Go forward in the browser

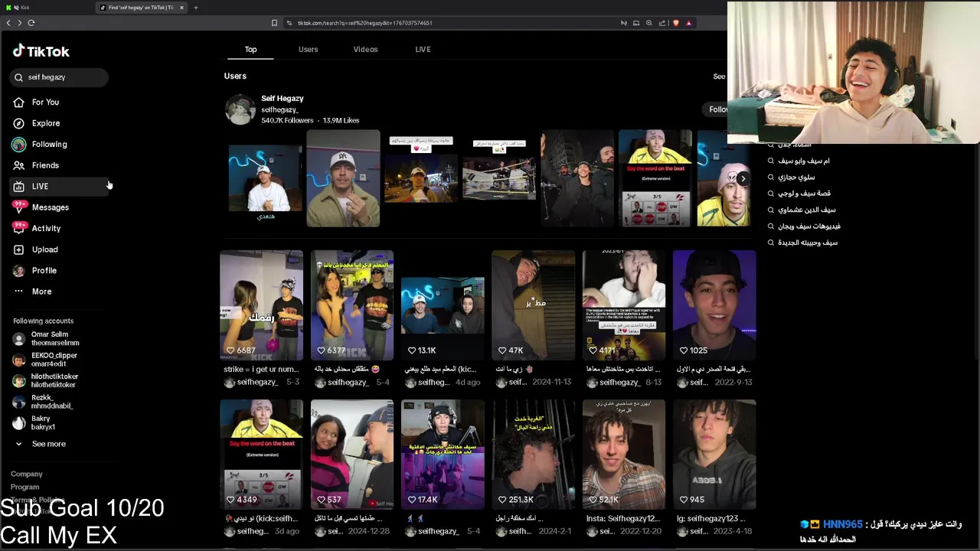(20, 23)
